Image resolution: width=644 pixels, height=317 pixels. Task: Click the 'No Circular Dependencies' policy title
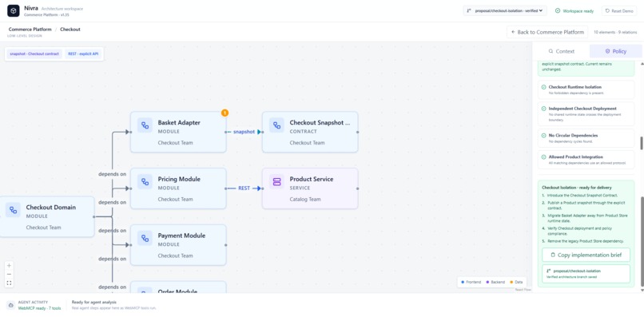573,136
